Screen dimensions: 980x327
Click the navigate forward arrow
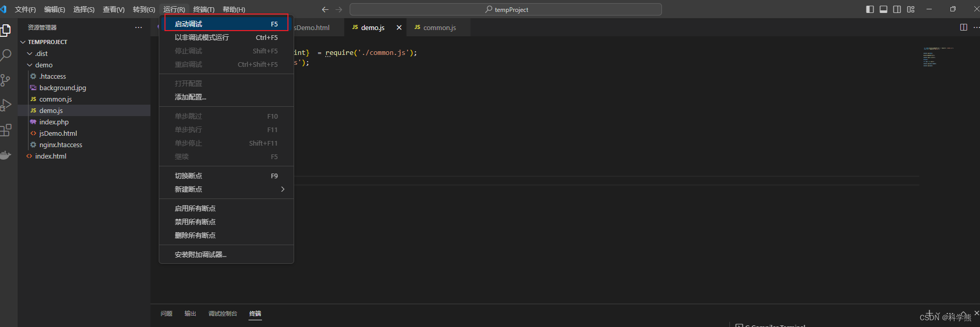click(339, 9)
